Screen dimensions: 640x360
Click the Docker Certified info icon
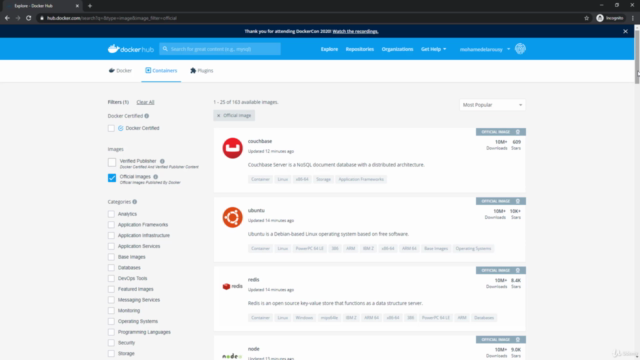(147, 116)
